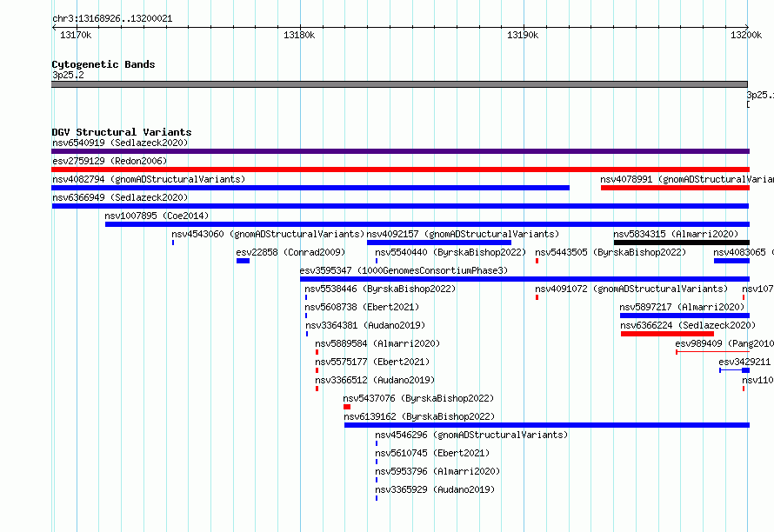Select the nsv4083065 variant label
774x532 pixels.
(744, 252)
